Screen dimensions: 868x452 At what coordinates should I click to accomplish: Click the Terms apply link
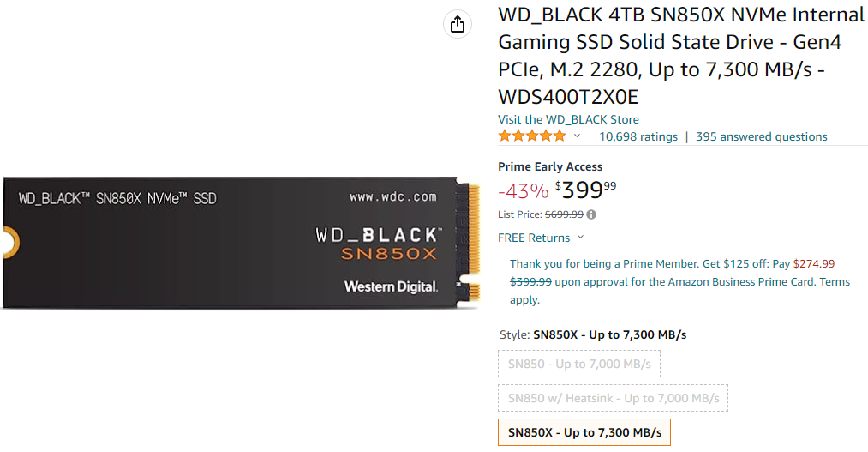835,281
